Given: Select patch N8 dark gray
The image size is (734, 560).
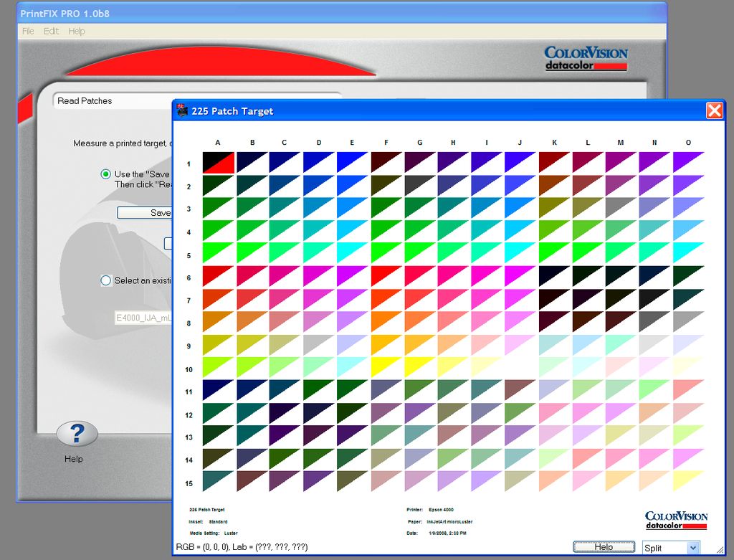Looking at the screenshot, I should point(654,322).
